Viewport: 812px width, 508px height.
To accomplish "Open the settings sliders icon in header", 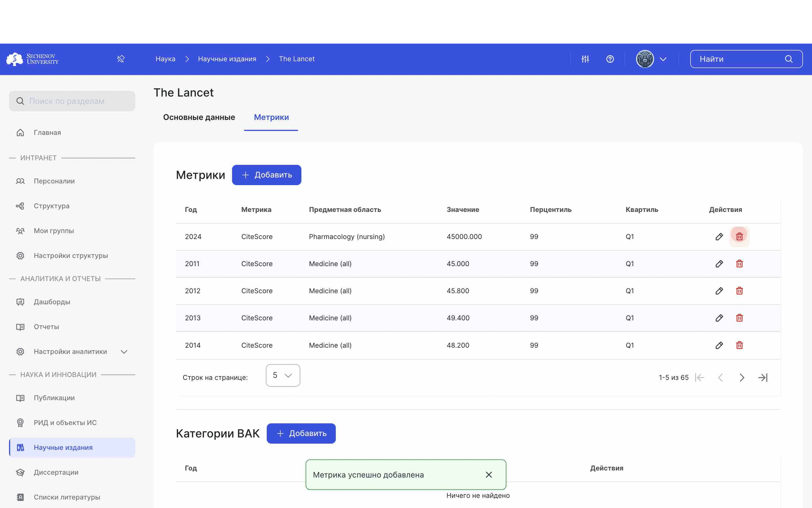I will click(585, 59).
